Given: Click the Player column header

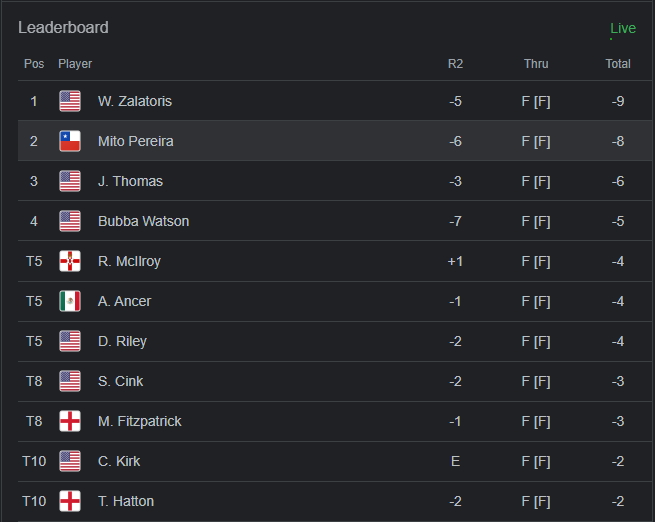Looking at the screenshot, I should click(x=75, y=64).
